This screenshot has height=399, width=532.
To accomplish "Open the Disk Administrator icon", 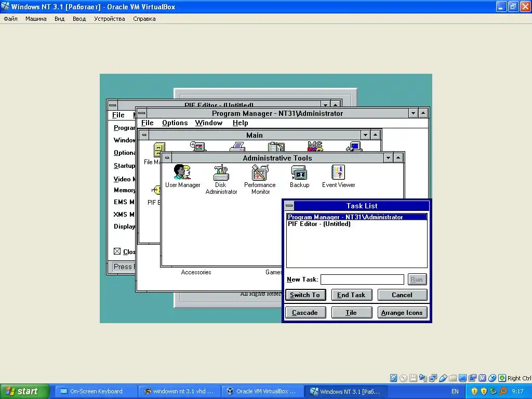I will click(221, 172).
